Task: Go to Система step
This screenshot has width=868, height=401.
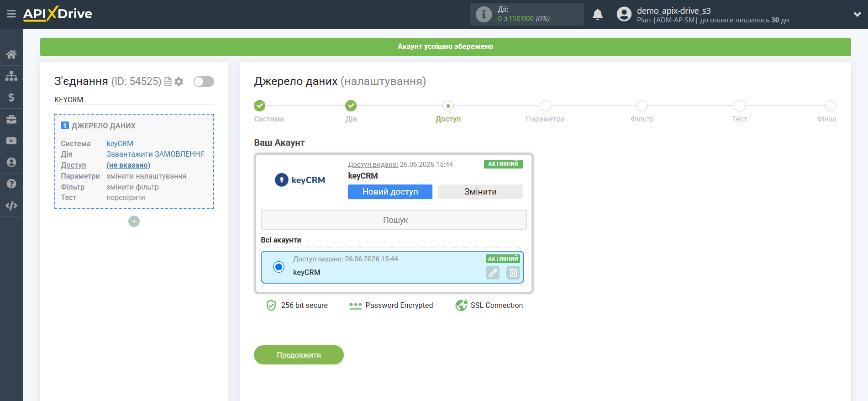Action: tap(259, 106)
